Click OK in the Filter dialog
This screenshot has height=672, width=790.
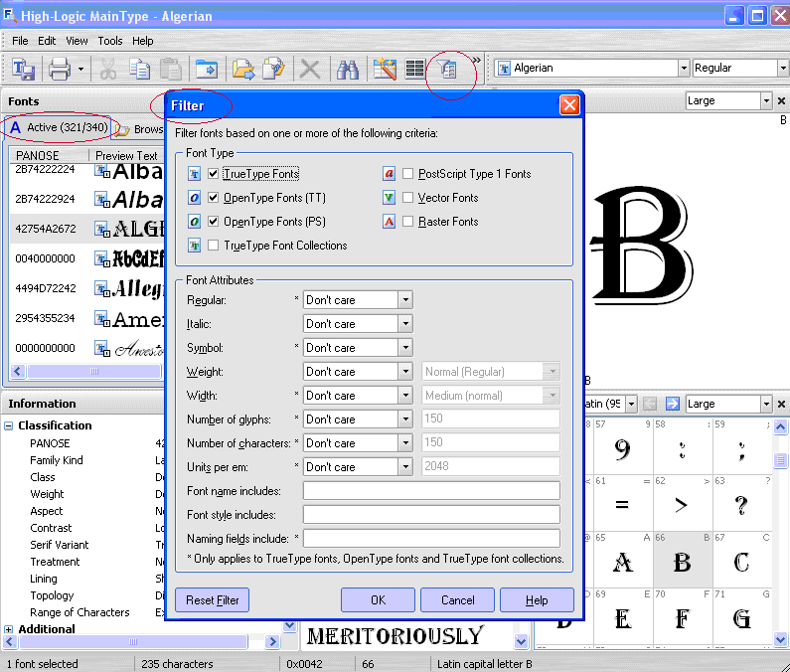pyautogui.click(x=378, y=599)
